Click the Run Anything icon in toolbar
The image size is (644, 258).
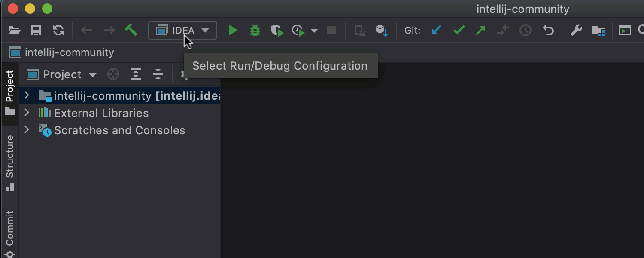[625, 30]
